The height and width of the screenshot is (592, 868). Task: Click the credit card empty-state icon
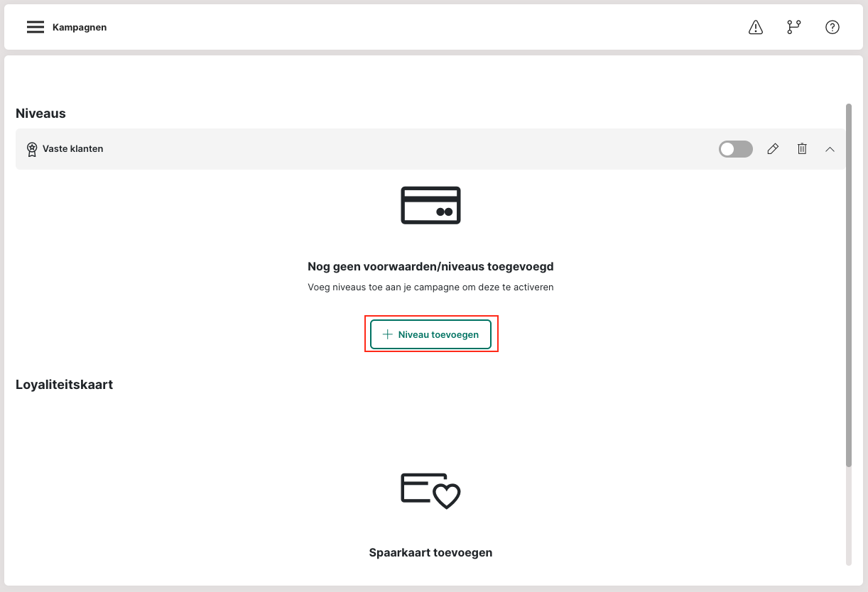pyautogui.click(x=430, y=205)
